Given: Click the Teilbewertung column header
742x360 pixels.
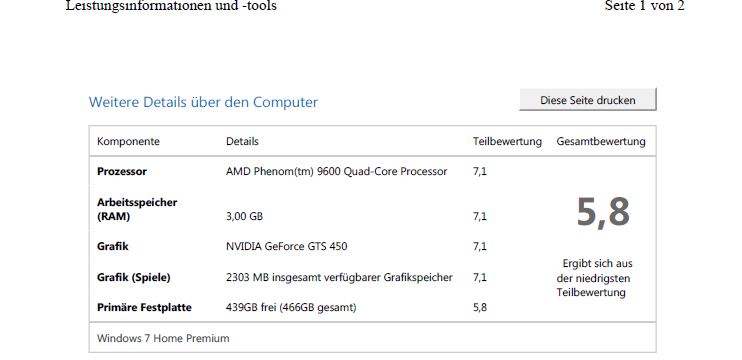Looking at the screenshot, I should (507, 141).
